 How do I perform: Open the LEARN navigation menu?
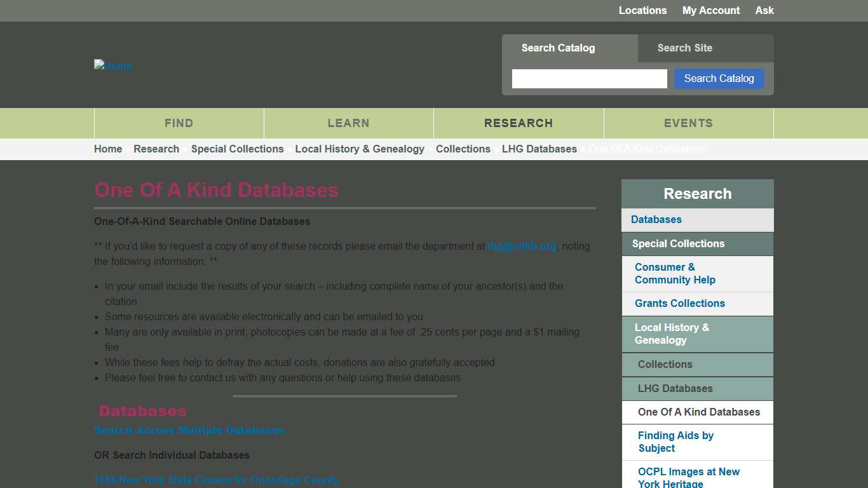coord(348,123)
